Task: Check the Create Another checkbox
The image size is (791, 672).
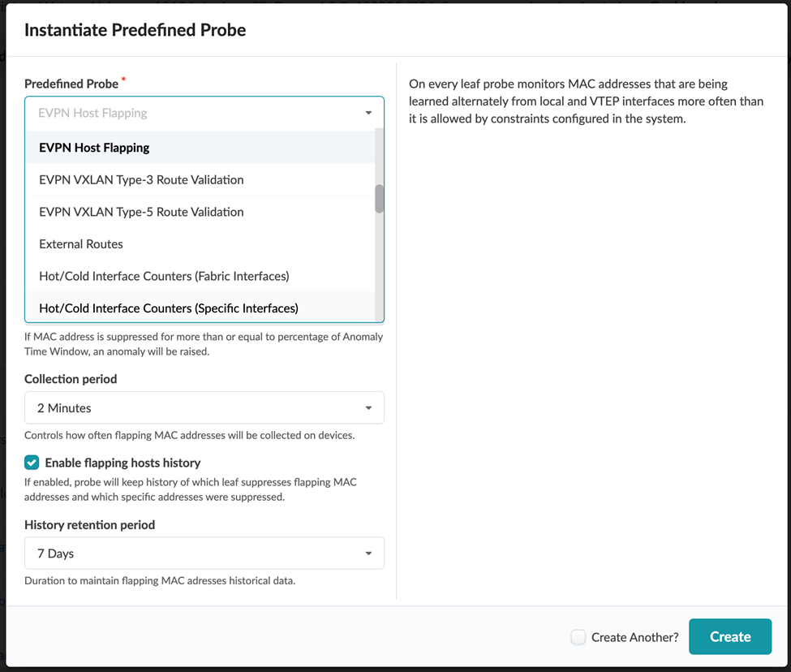Action: (x=578, y=637)
